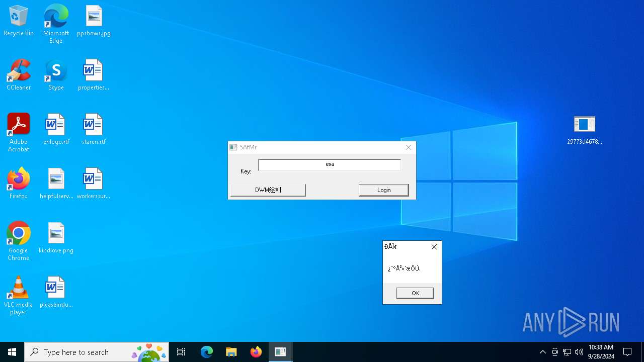
Task: Launch Microsoft Edge from the desktop
Action: pyautogui.click(x=56, y=24)
